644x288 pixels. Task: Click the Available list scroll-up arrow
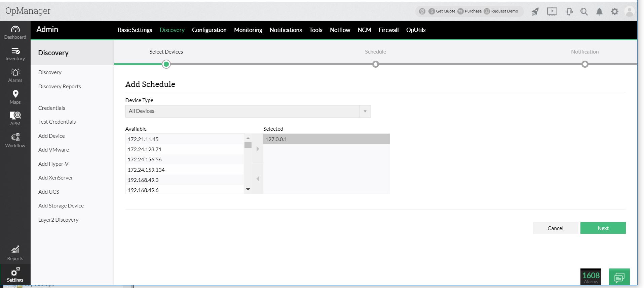tap(248, 138)
